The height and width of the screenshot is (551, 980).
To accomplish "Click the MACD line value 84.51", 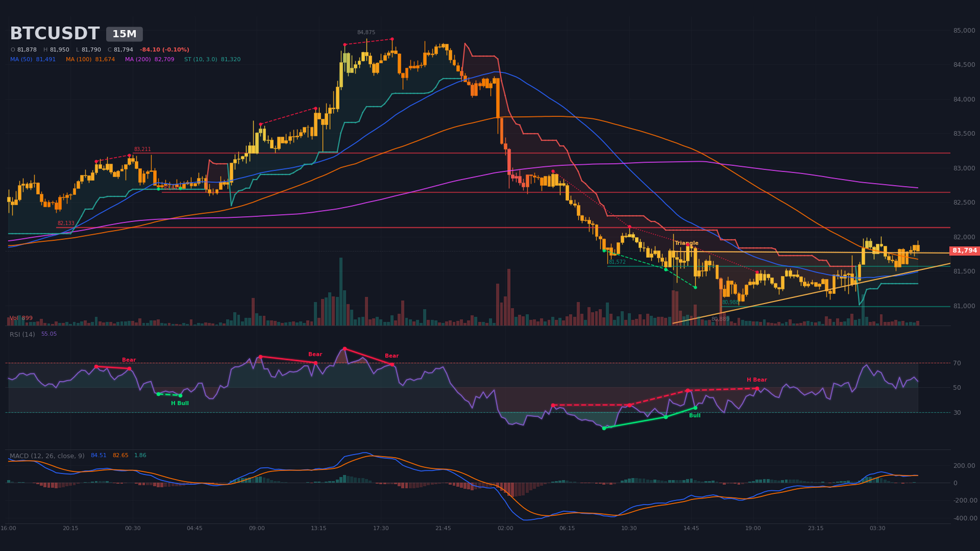I will pyautogui.click(x=99, y=455).
